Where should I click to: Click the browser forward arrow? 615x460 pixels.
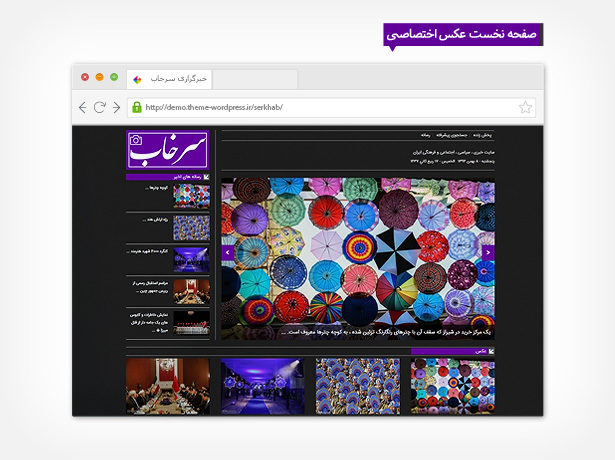(117, 107)
